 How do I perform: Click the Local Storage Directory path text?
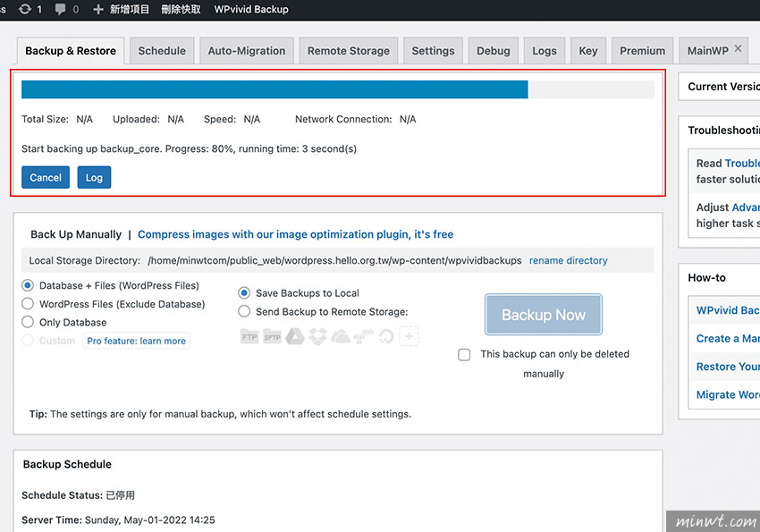[334, 261]
